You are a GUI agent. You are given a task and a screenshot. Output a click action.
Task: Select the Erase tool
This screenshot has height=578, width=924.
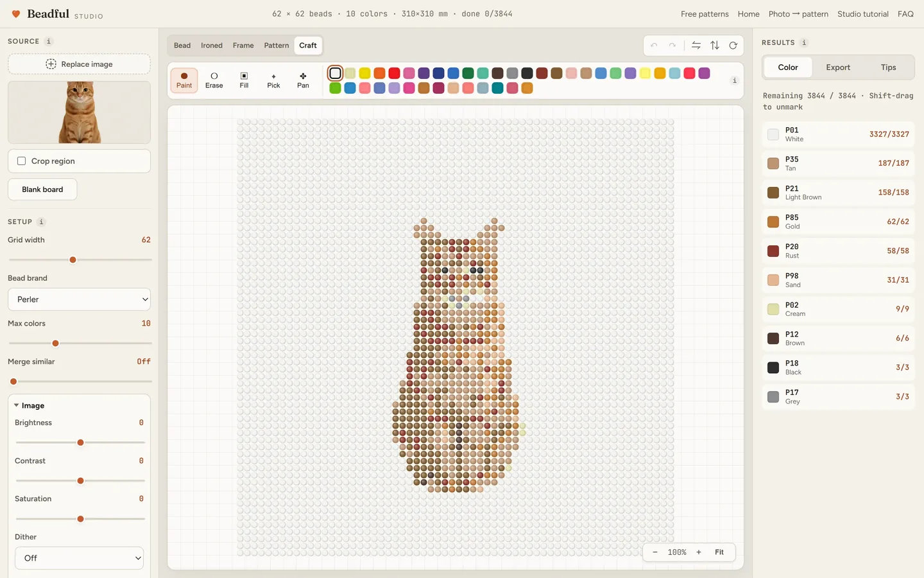click(214, 80)
